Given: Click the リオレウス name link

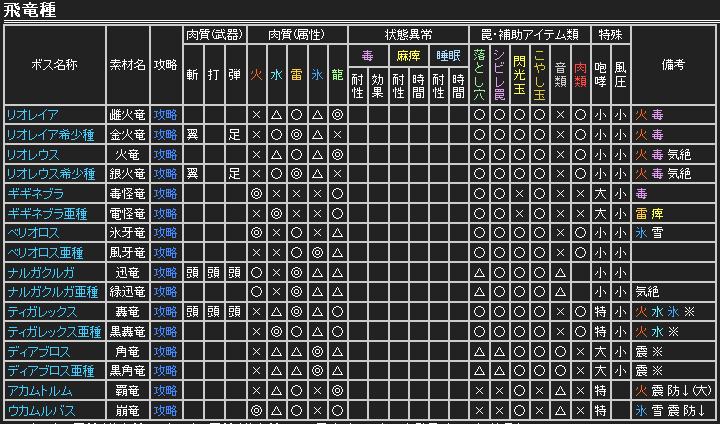Looking at the screenshot, I should [32, 155].
